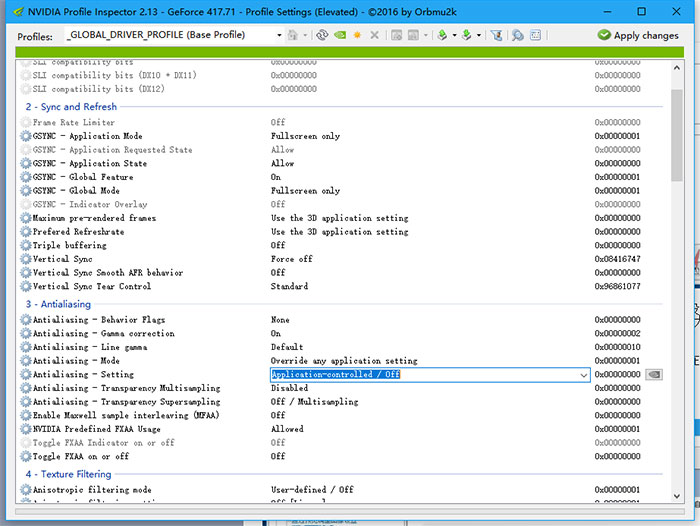Click Override any application setting value
This screenshot has height=526, width=700.
coord(344,360)
